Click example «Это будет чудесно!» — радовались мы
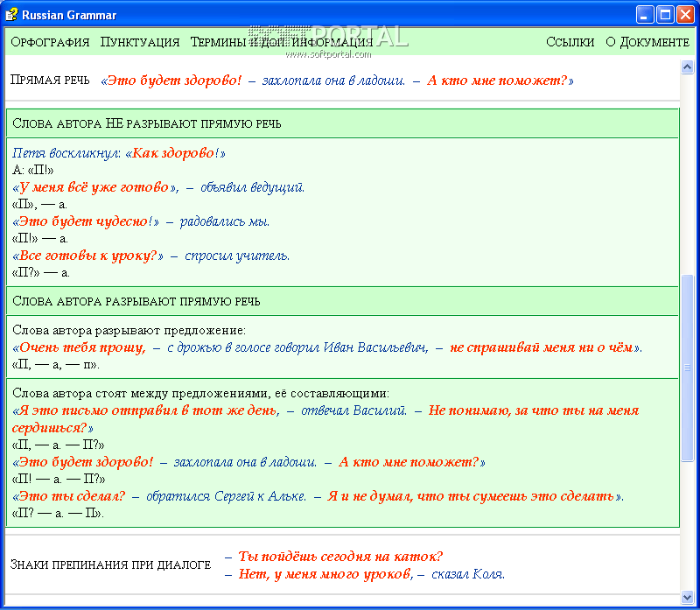This screenshot has width=700, height=610. 141,221
